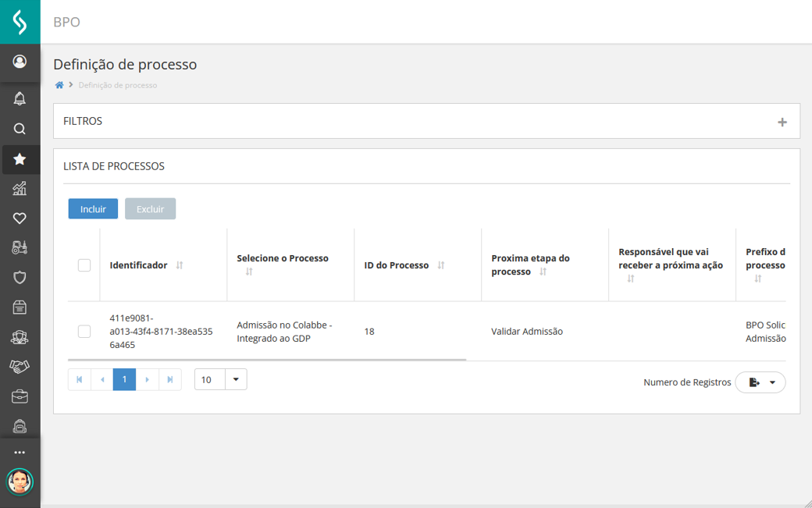
Task: Go to the last page of results
Action: coord(170,380)
